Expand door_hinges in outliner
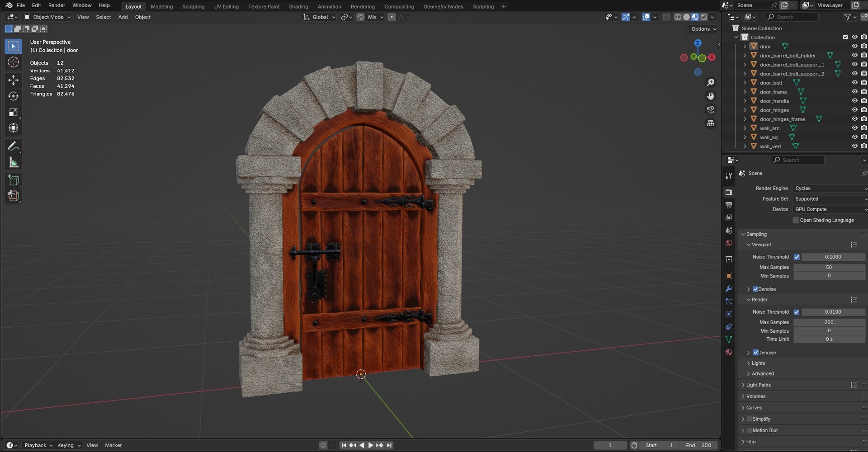The width and height of the screenshot is (868, 452). tap(745, 110)
